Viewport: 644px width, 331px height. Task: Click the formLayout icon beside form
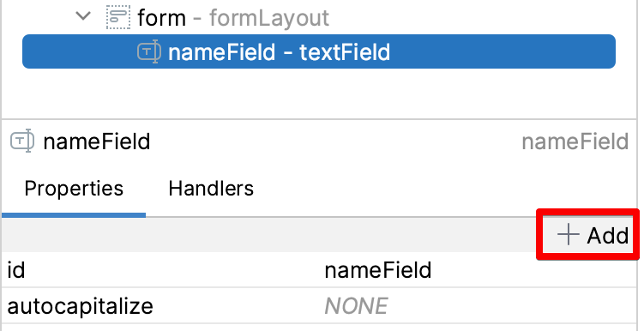point(118,17)
